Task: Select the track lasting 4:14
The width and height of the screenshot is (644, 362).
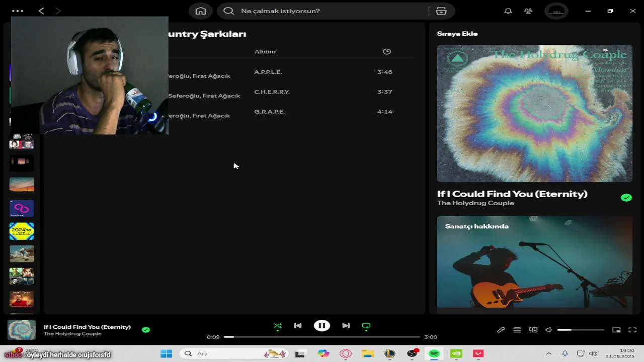Action: (385, 112)
